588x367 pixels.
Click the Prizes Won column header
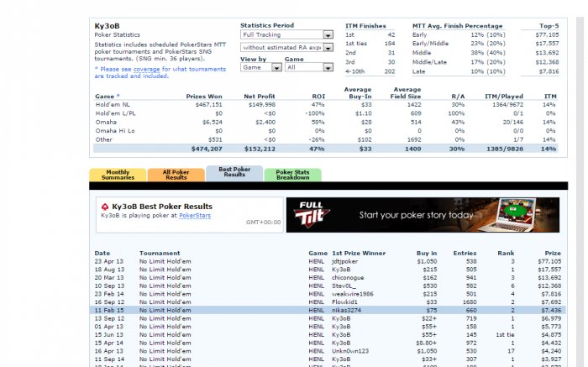(204, 97)
